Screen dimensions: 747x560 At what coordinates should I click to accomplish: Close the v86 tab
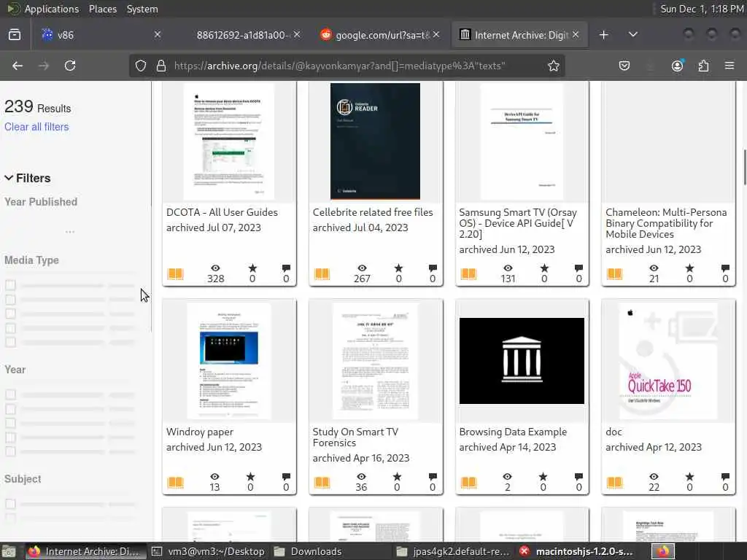point(158,34)
